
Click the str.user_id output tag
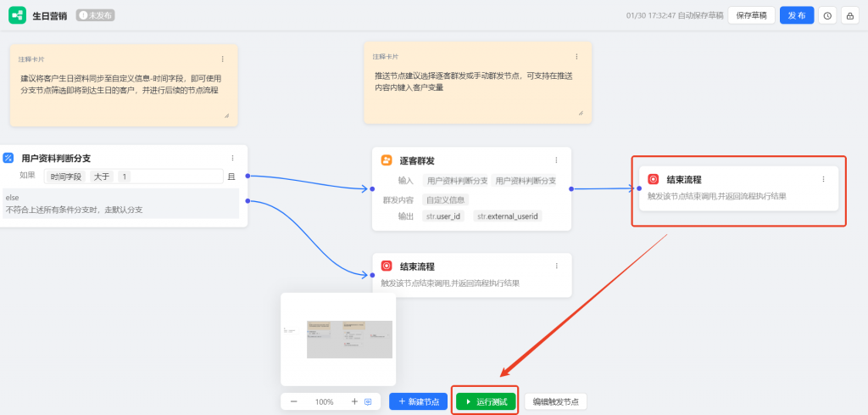point(443,216)
